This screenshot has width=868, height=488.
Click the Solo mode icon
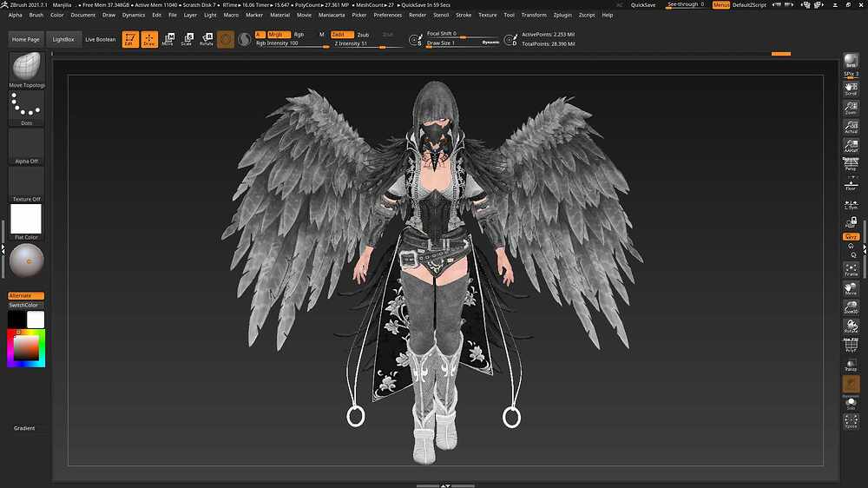click(851, 403)
